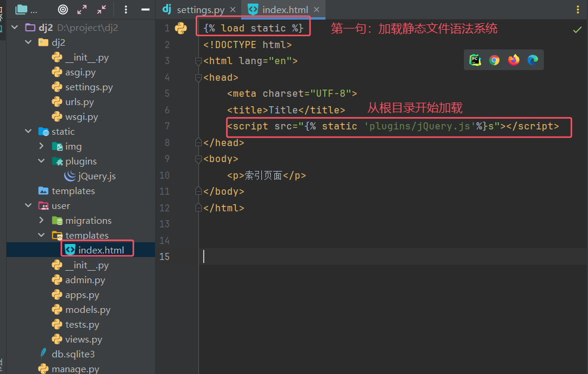Image resolution: width=588 pixels, height=374 pixels.
Task: Open tests.py file
Action: click(82, 325)
